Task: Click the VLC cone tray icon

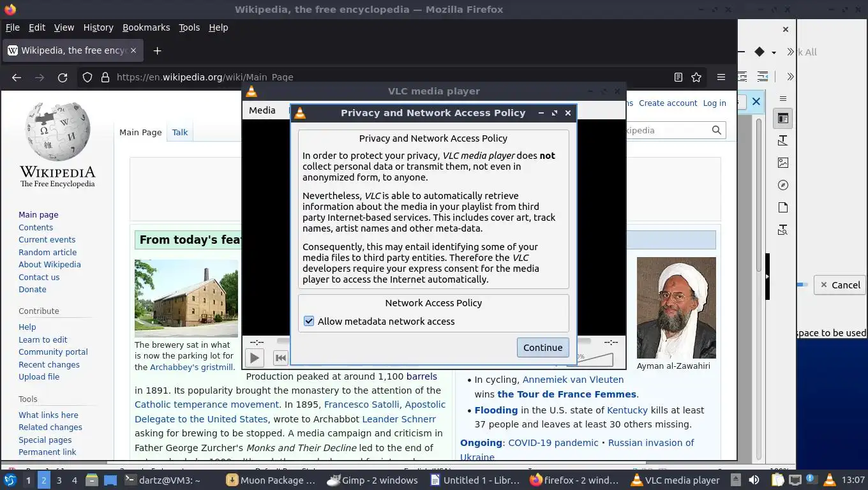Action: coord(830,480)
